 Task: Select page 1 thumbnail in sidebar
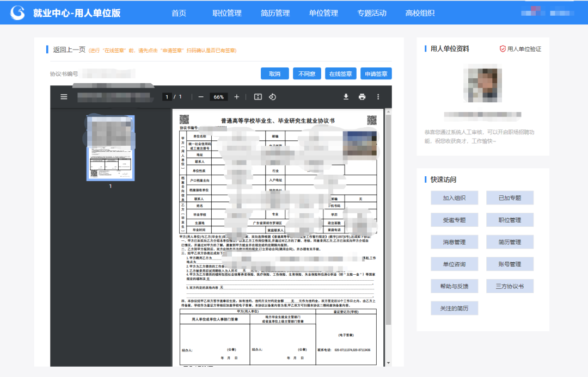pos(110,148)
